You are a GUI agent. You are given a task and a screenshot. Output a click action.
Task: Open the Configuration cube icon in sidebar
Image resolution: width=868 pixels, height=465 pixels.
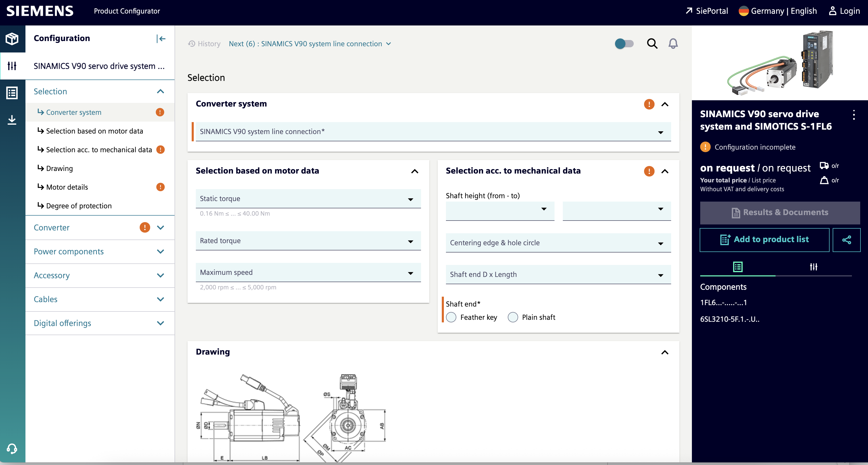pyautogui.click(x=12, y=38)
